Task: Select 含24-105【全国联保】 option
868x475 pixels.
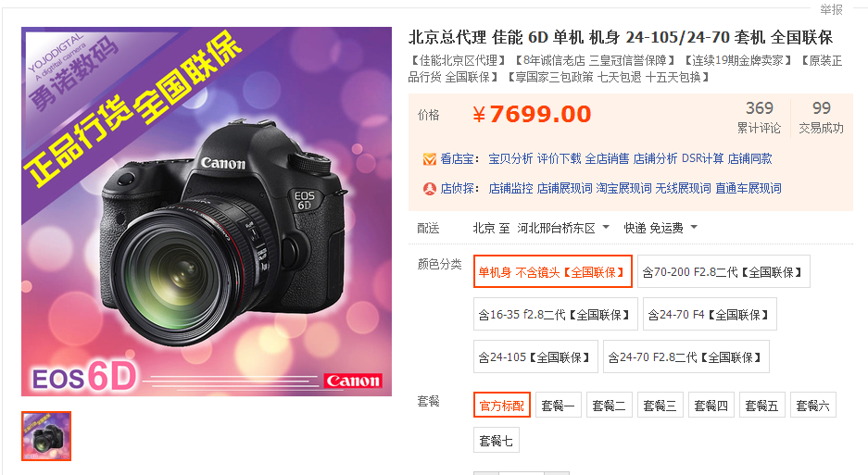Action: 535,356
